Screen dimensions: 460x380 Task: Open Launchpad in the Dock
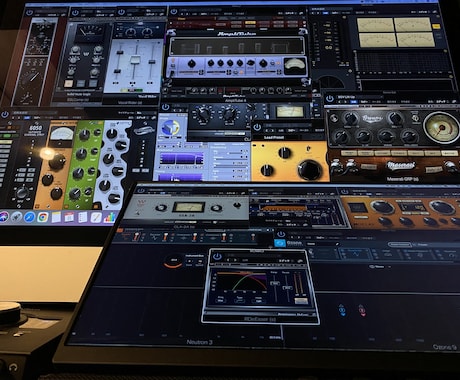[16, 217]
